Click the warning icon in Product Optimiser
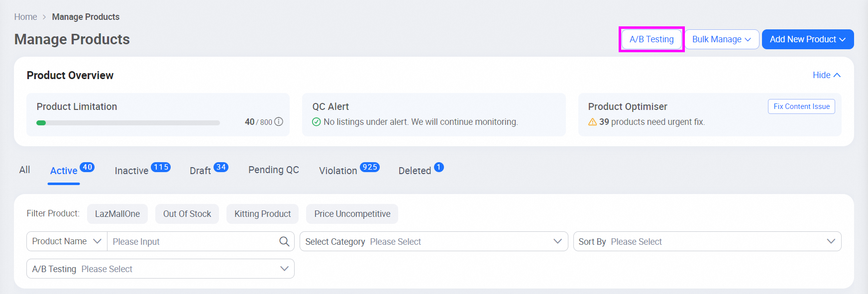Screen dimensions: 868x294 (593, 122)
